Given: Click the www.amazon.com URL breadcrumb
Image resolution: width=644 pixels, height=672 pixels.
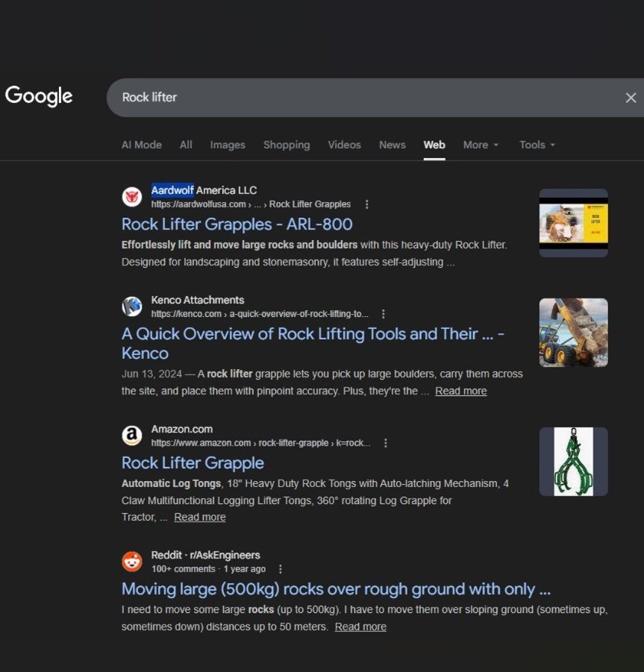Looking at the screenshot, I should [x=260, y=443].
